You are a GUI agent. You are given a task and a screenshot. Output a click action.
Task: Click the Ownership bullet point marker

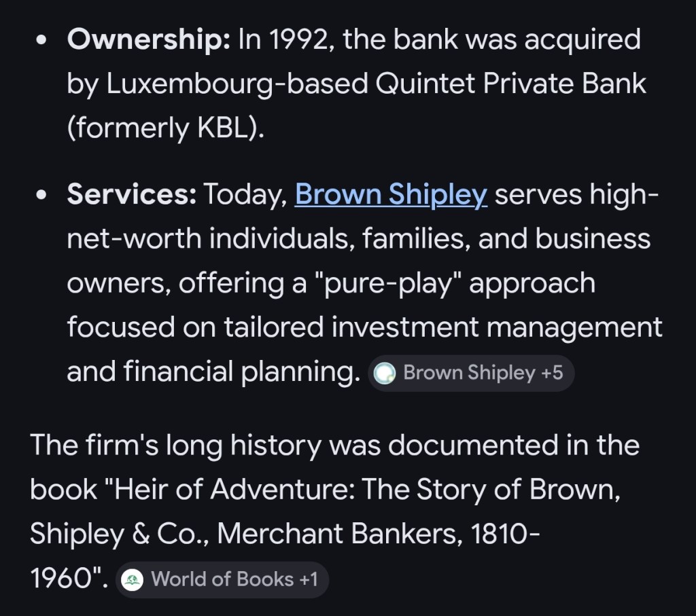(x=42, y=41)
